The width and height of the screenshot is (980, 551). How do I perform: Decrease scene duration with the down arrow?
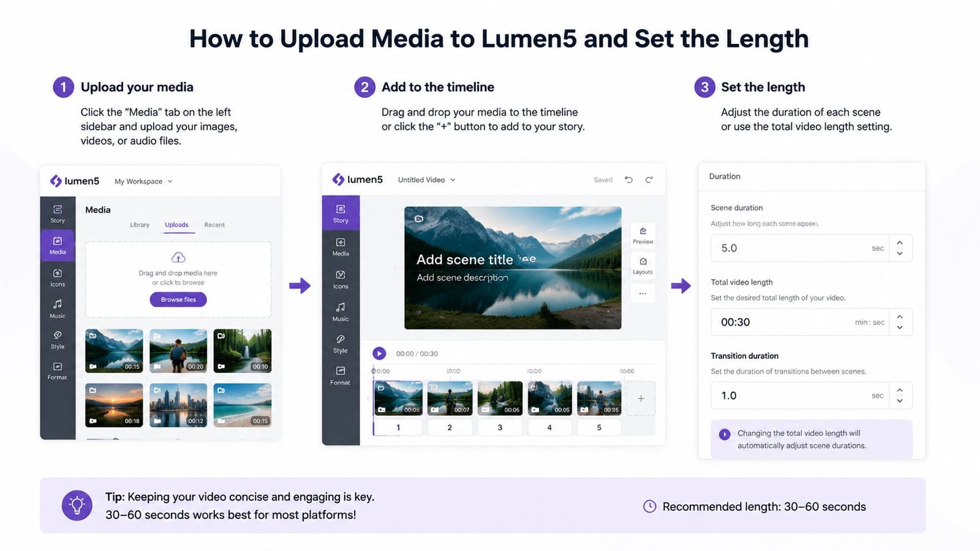tap(900, 253)
